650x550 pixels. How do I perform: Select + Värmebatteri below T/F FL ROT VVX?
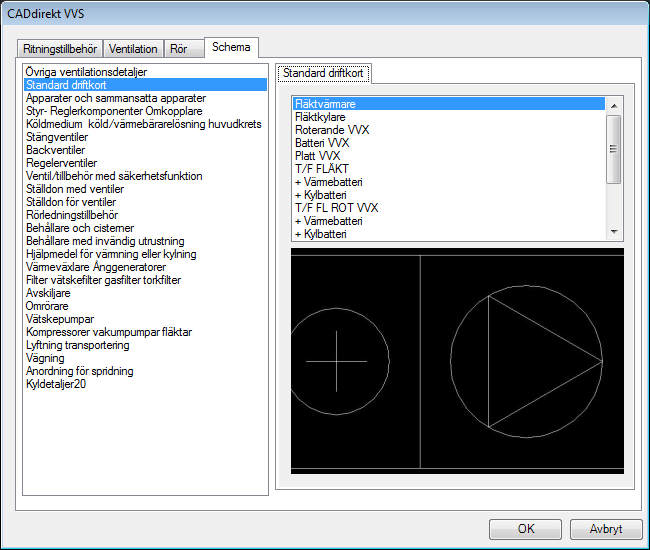click(449, 221)
